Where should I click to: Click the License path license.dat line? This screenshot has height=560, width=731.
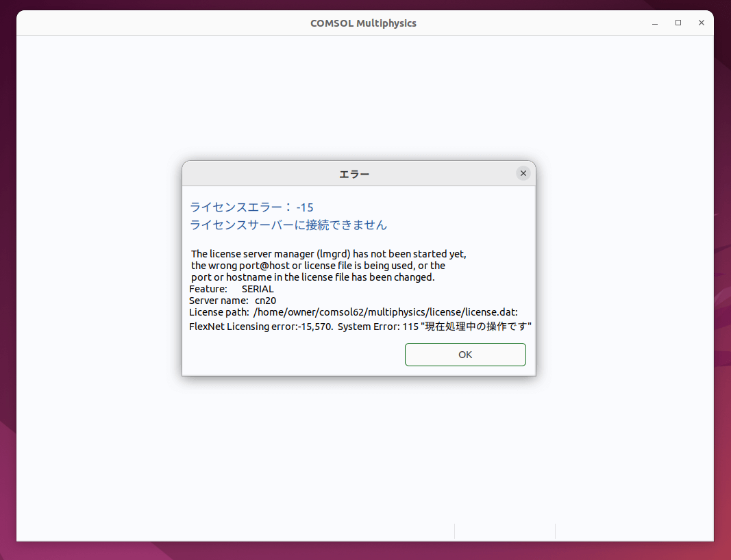354,312
